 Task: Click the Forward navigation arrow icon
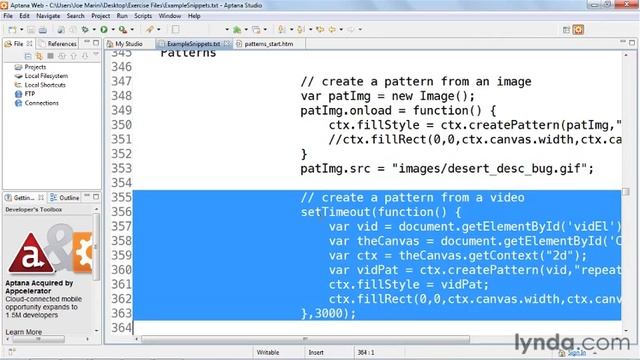(351, 29)
